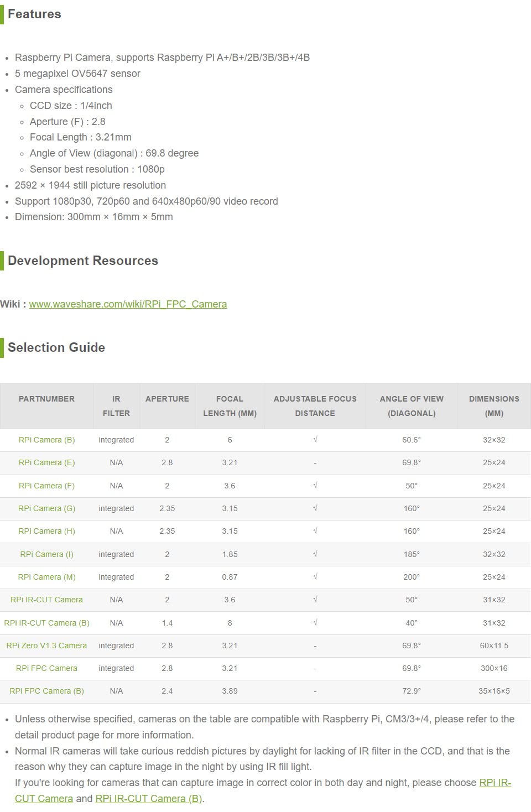The width and height of the screenshot is (531, 812).
Task: Click the Selection Guide heading
Action: (56, 347)
